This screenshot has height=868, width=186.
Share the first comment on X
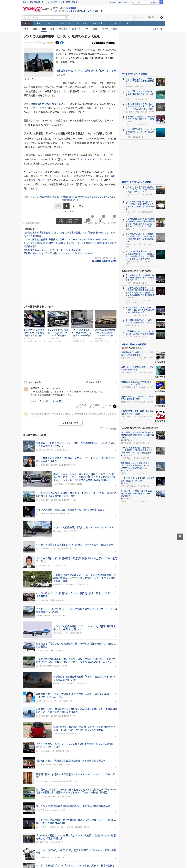(114, 406)
